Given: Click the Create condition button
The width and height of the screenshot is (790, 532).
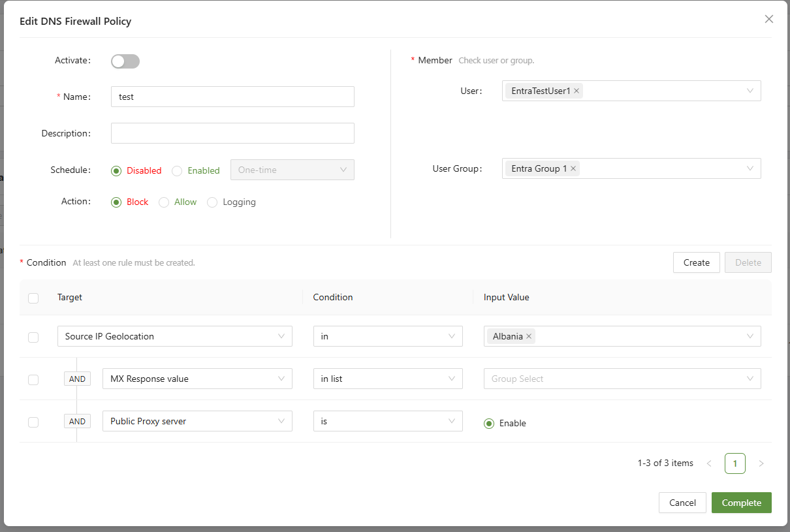Looking at the screenshot, I should (x=696, y=262).
